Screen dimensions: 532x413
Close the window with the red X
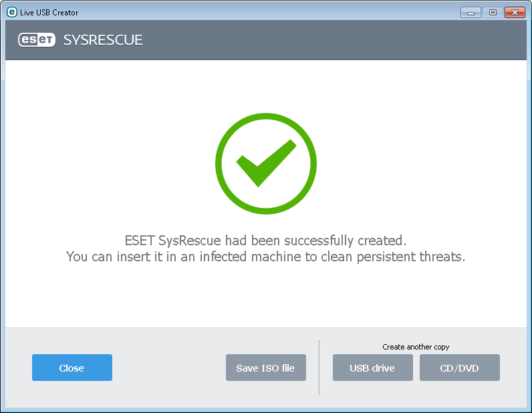(515, 12)
